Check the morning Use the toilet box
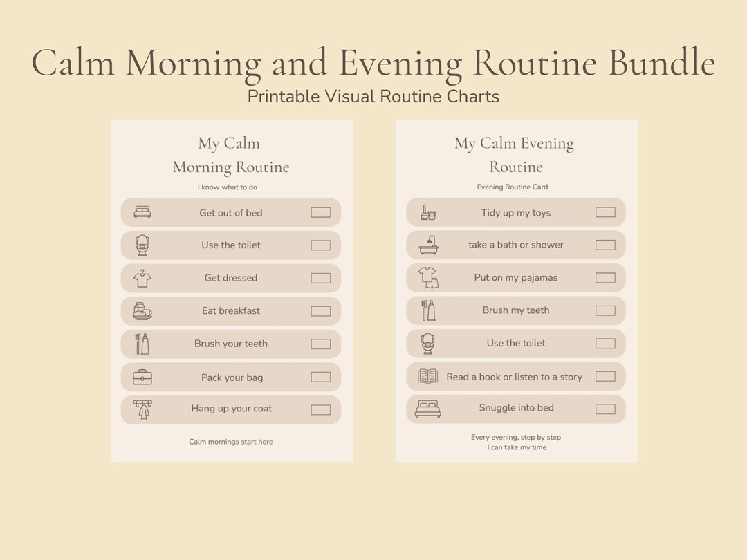The image size is (747, 560). tap(321, 245)
